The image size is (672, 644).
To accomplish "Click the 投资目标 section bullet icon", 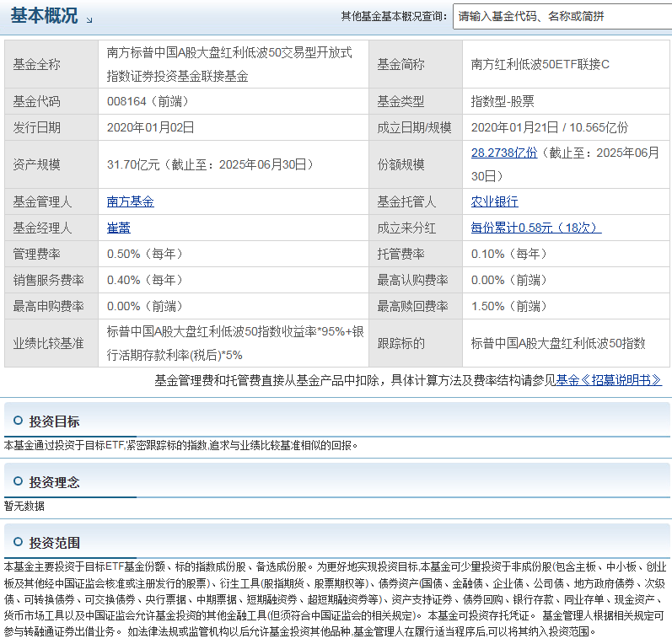I will pyautogui.click(x=18, y=421).
